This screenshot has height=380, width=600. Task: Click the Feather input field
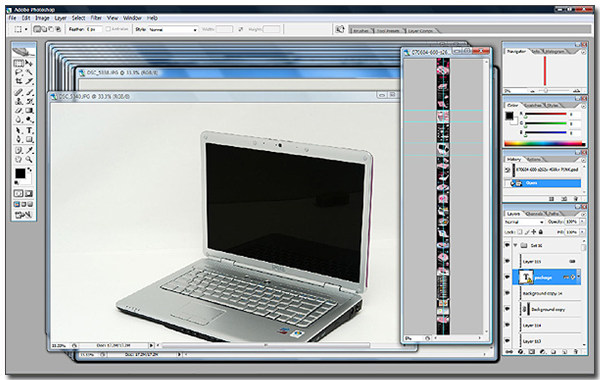(94, 29)
